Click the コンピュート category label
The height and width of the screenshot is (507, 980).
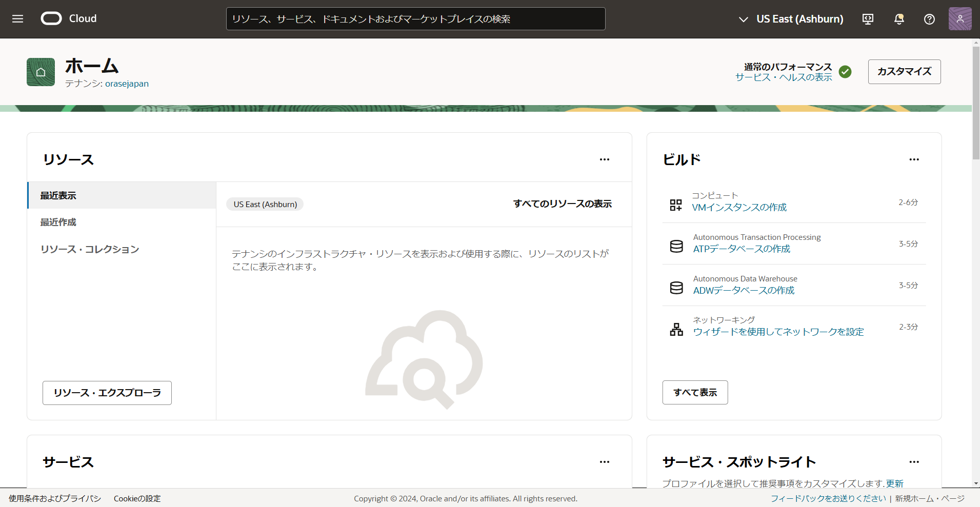[x=715, y=195]
